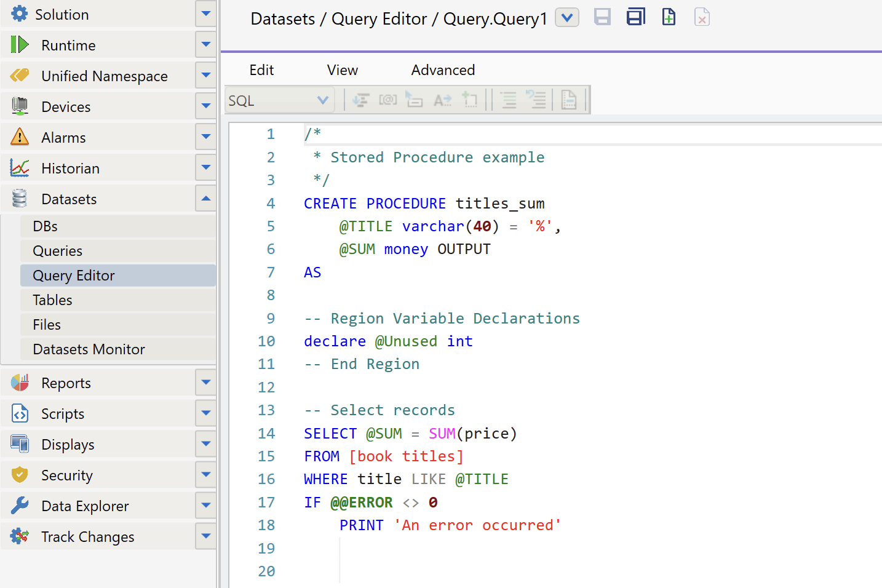882x588 pixels.
Task: Open the Query.Query1 selector dropdown
Action: pyautogui.click(x=567, y=18)
